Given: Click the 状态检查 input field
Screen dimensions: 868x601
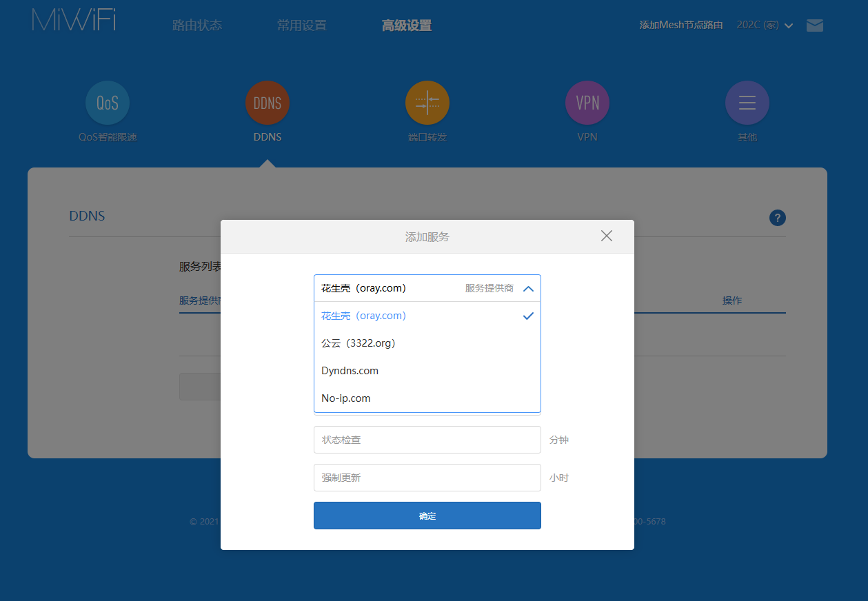Looking at the screenshot, I should click(x=427, y=440).
